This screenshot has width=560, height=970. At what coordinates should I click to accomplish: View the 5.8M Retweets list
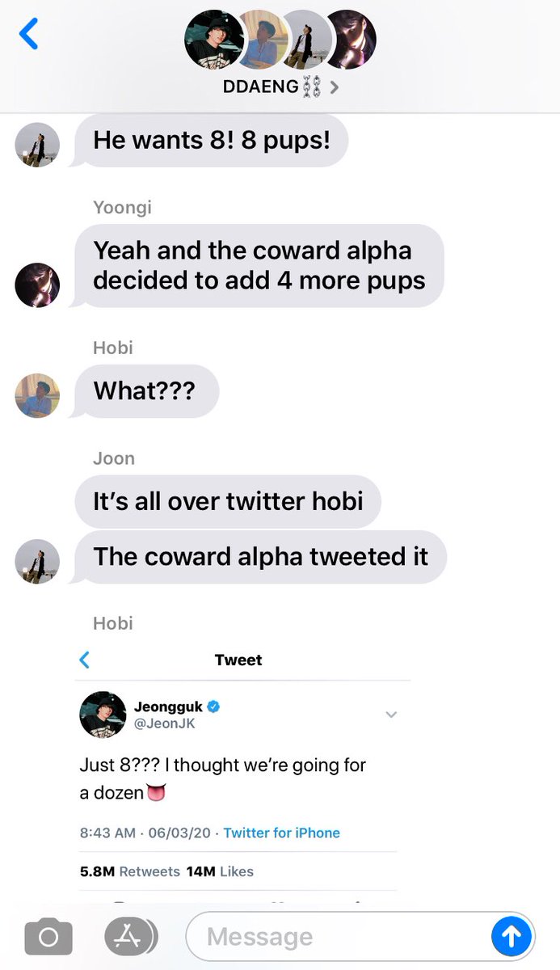[130, 871]
